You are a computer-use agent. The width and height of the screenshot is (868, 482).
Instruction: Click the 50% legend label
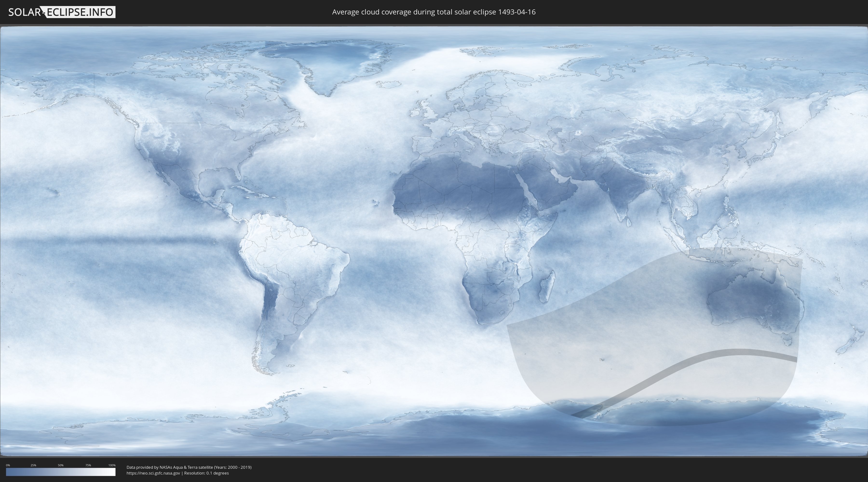[61, 465]
